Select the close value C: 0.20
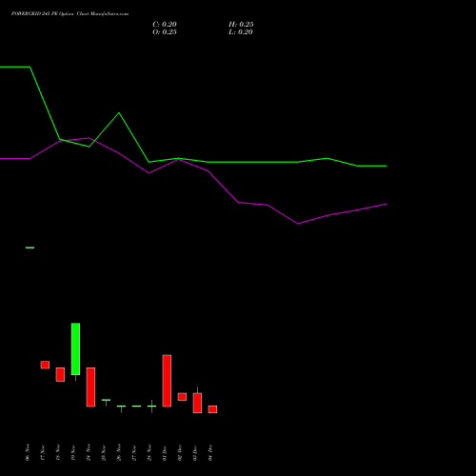 point(165,25)
